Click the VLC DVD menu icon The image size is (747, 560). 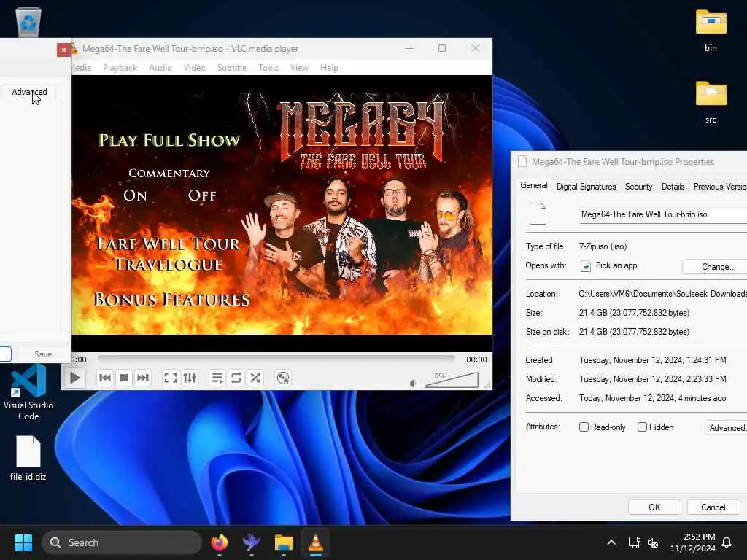283,378
